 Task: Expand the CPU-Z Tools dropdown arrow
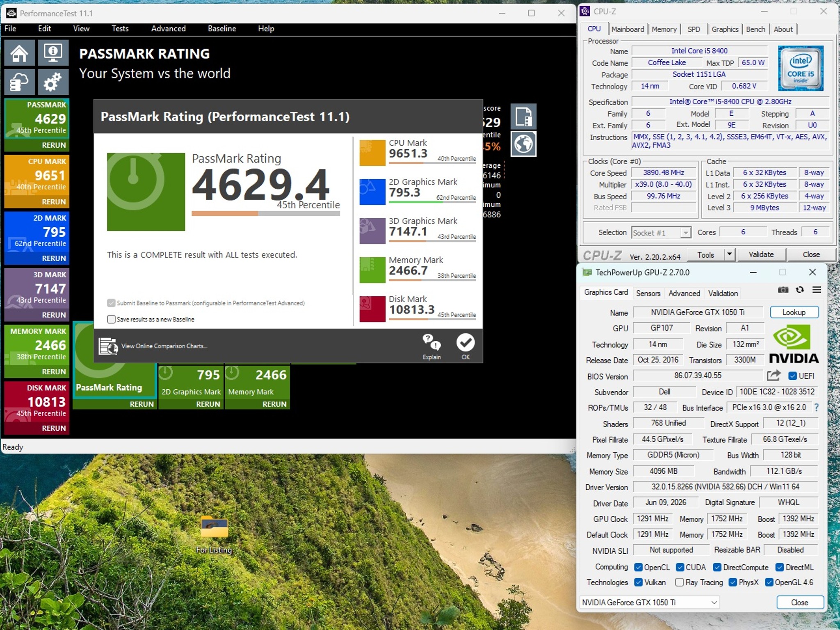point(729,254)
